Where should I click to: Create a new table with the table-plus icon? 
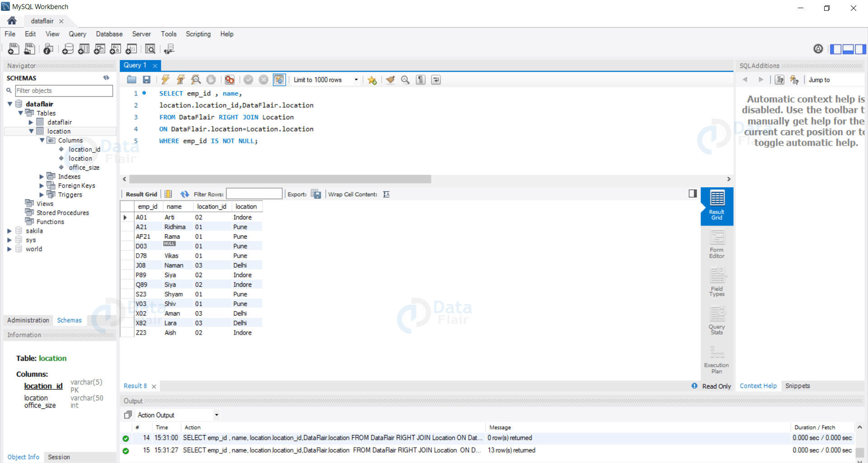(84, 49)
